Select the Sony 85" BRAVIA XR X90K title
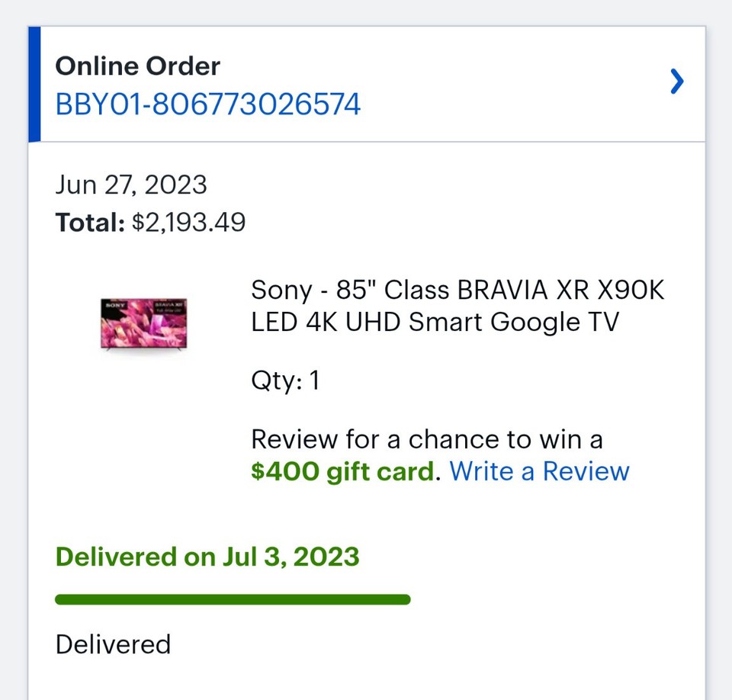This screenshot has height=700, width=732. pyautogui.click(x=457, y=291)
